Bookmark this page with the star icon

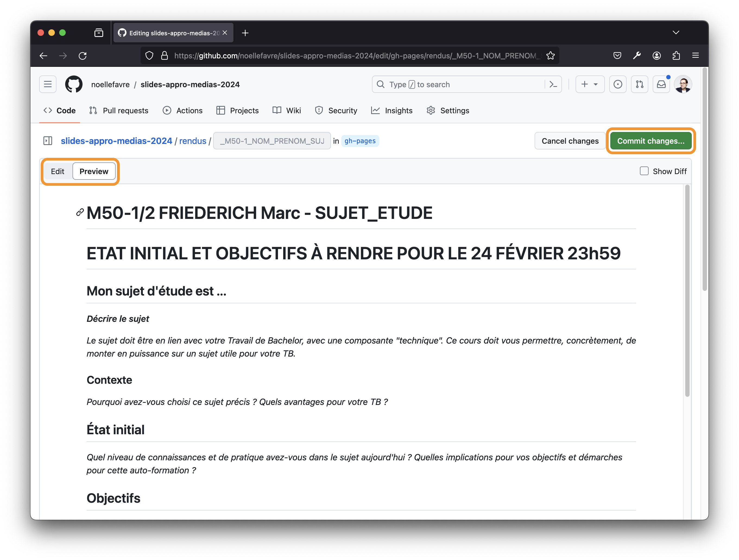pyautogui.click(x=551, y=56)
